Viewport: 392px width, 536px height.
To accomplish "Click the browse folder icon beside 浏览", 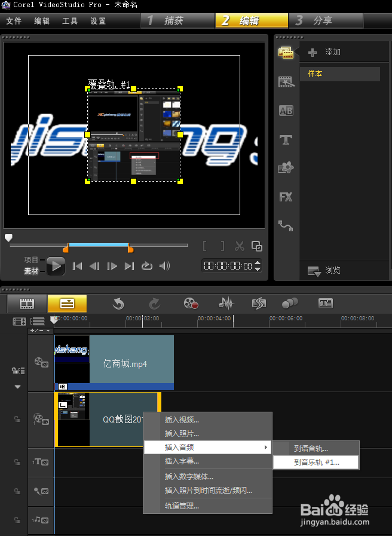I will tap(314, 271).
